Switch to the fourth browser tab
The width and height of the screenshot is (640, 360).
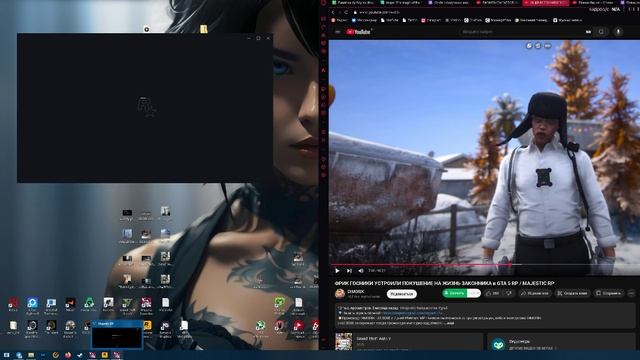[x=497, y=3]
